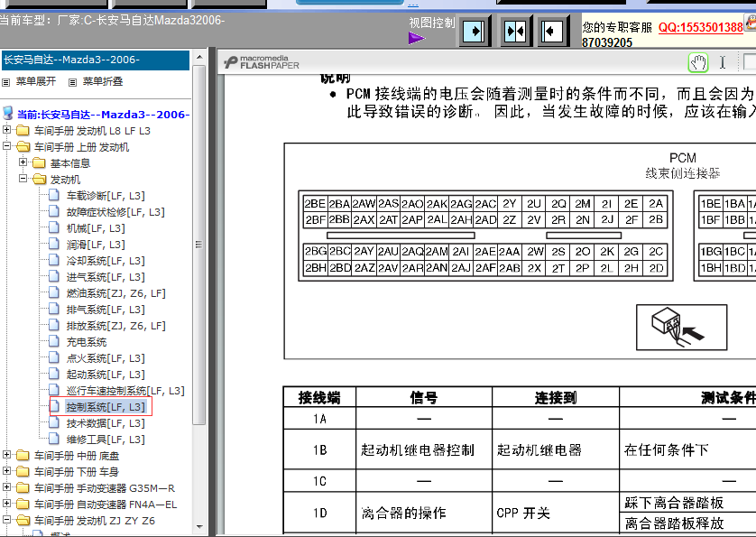The image size is (756, 537).
Task: Expand 车间手册 中册 底盘 node
Action: tap(6, 455)
